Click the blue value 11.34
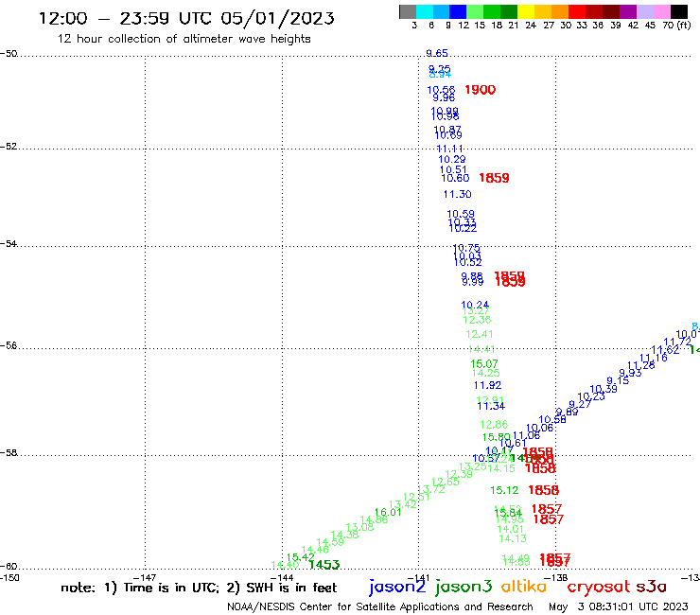Screen dimensions: 700x615 tap(491, 406)
